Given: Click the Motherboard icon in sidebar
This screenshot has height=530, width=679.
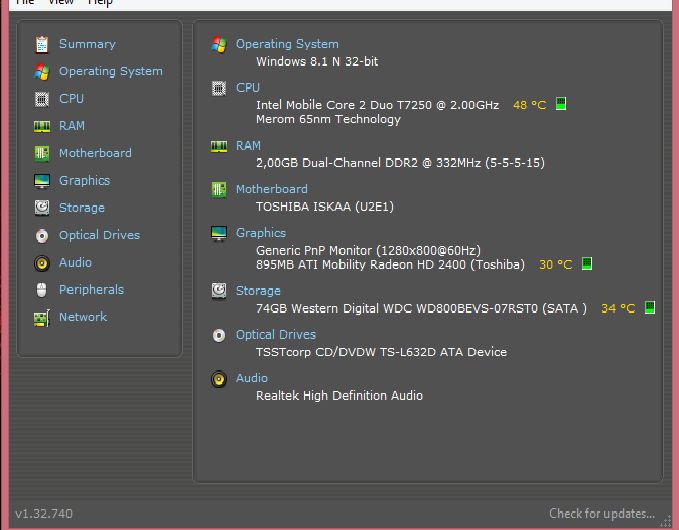Looking at the screenshot, I should tap(42, 153).
